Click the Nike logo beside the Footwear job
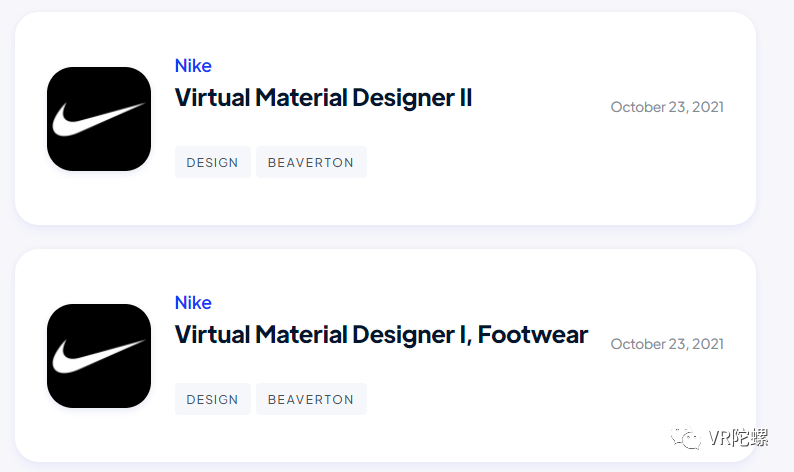The height and width of the screenshot is (472, 794). point(99,356)
